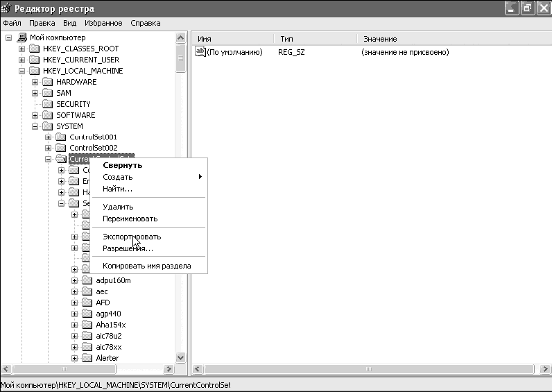Click the tree pane scroll up arrow
The width and height of the screenshot is (552, 392).
point(180,37)
